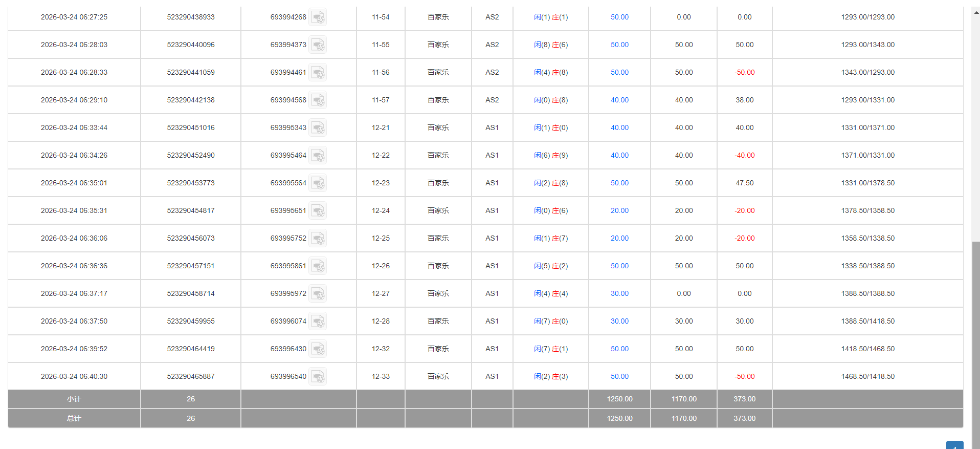Image resolution: width=980 pixels, height=449 pixels.
Task: Click the 30.00 bet amount for table 12-27
Action: tap(619, 294)
